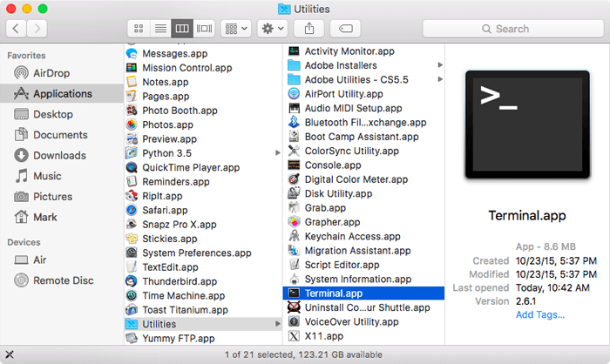The height and width of the screenshot is (364, 610).
Task: Open Music in the sidebar
Action: point(62,176)
